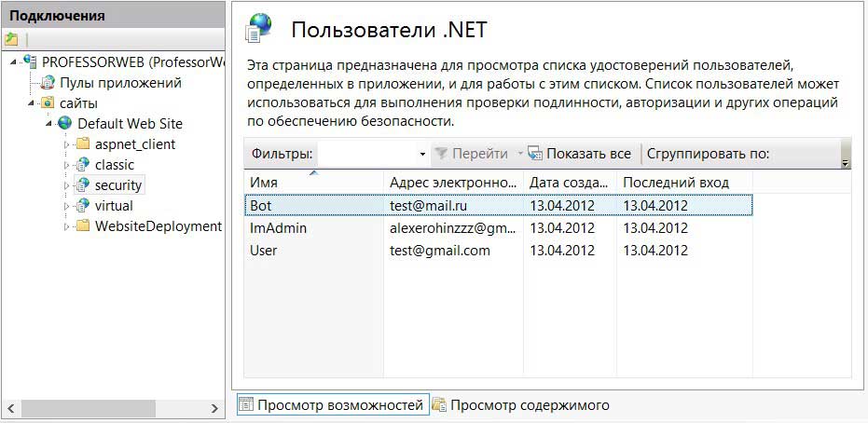Select security in the tree
This screenshot has height=423, width=868.
pos(117,185)
